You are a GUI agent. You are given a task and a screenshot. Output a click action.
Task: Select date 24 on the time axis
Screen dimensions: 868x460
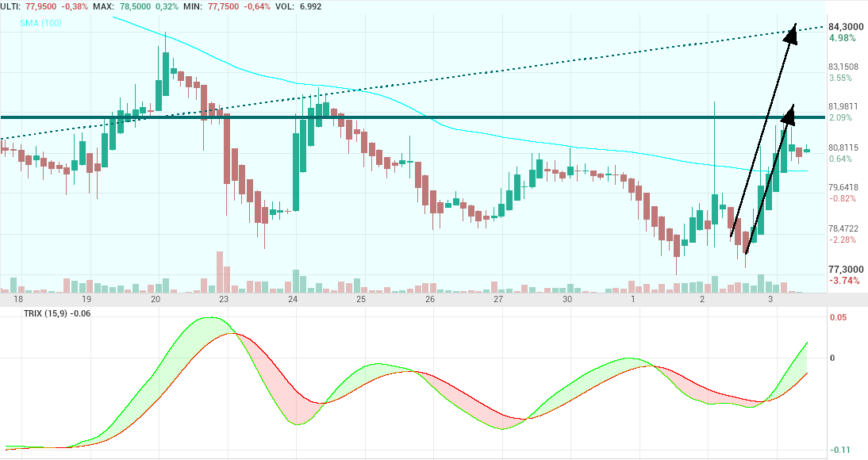pyautogui.click(x=293, y=300)
